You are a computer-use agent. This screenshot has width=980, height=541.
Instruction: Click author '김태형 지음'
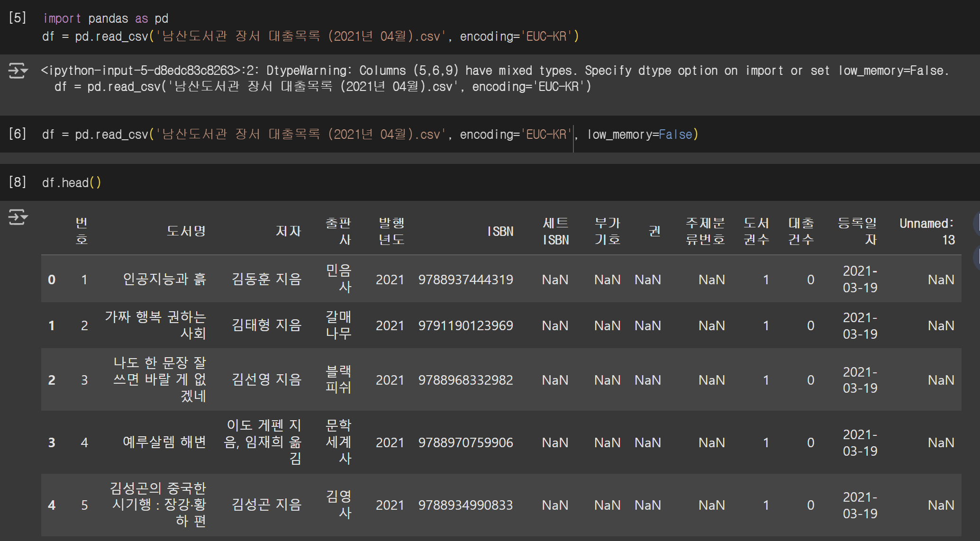coord(266,325)
